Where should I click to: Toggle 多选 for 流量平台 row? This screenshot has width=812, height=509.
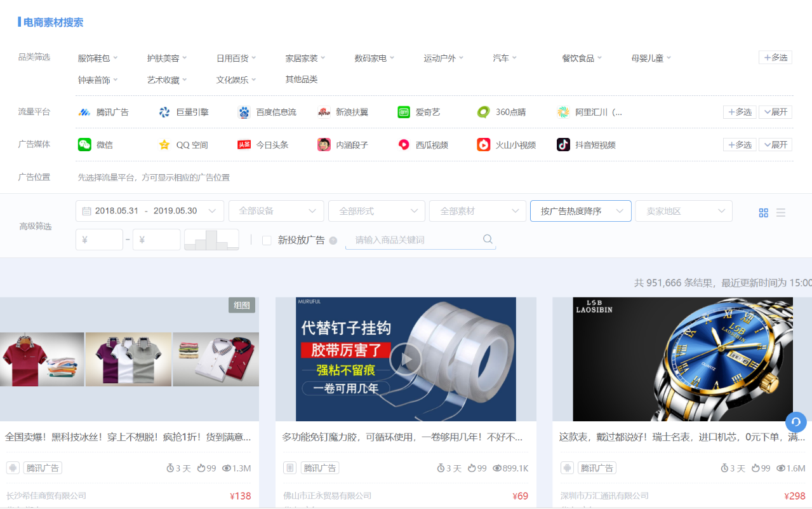pos(740,112)
